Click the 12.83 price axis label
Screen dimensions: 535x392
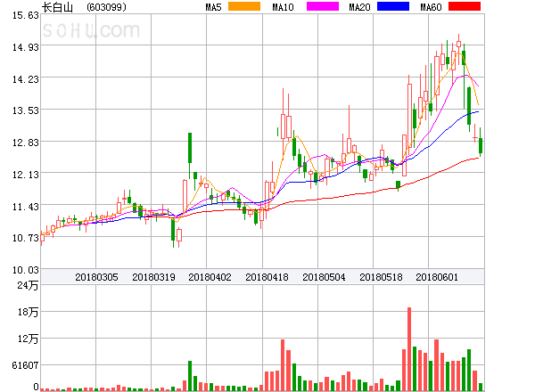(26, 143)
